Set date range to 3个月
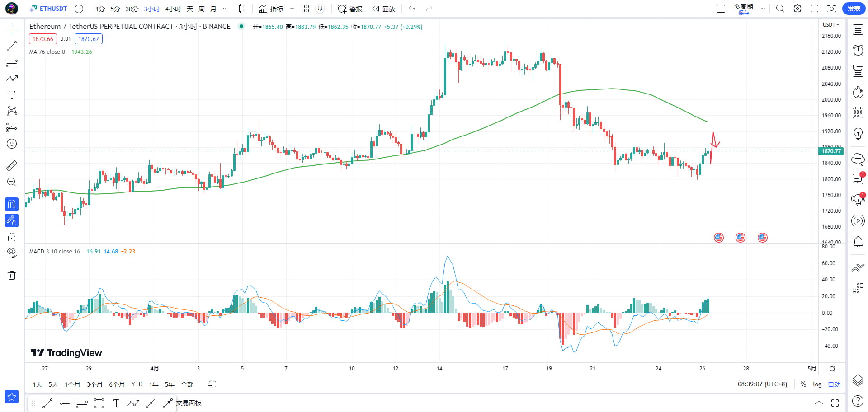The width and height of the screenshot is (868, 412). (94, 384)
